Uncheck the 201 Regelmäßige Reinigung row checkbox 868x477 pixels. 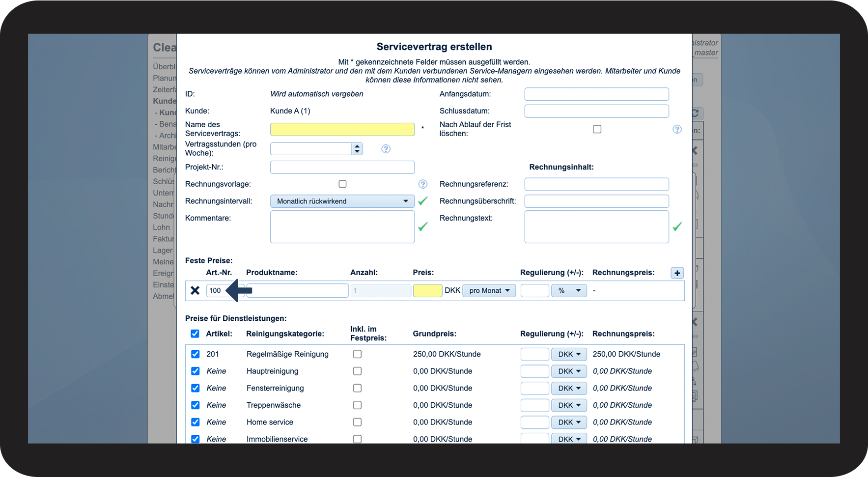click(195, 354)
